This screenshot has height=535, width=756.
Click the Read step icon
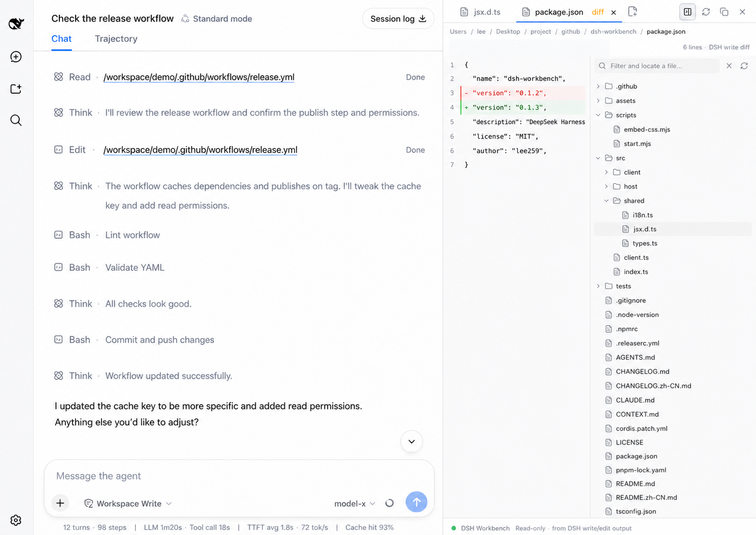pos(59,77)
